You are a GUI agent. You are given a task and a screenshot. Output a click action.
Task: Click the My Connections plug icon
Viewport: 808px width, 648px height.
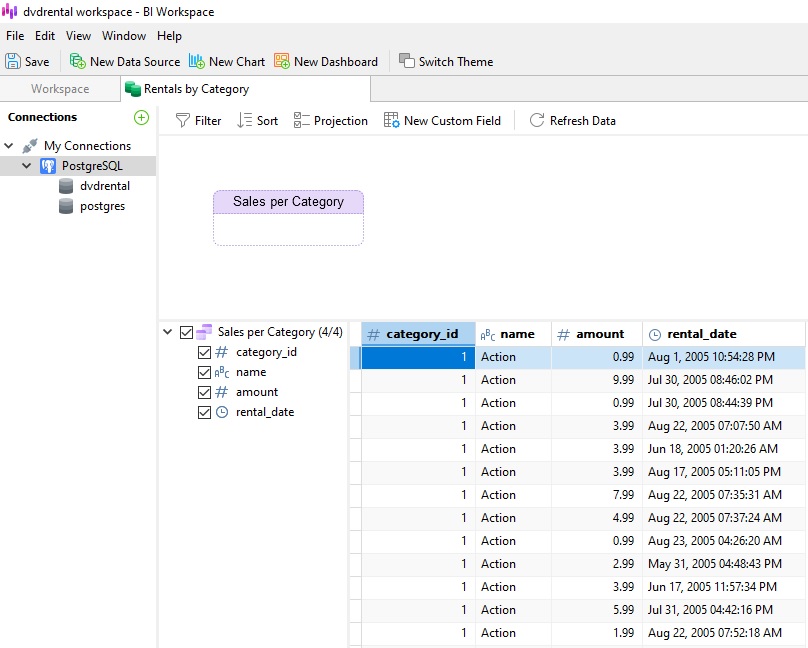click(x=30, y=146)
